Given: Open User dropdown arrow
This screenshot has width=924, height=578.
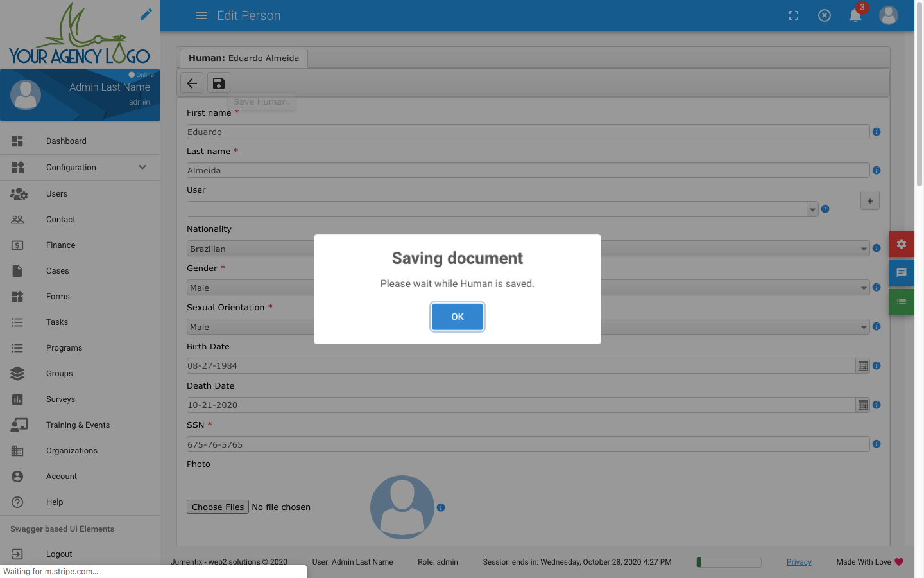Looking at the screenshot, I should click(x=812, y=209).
